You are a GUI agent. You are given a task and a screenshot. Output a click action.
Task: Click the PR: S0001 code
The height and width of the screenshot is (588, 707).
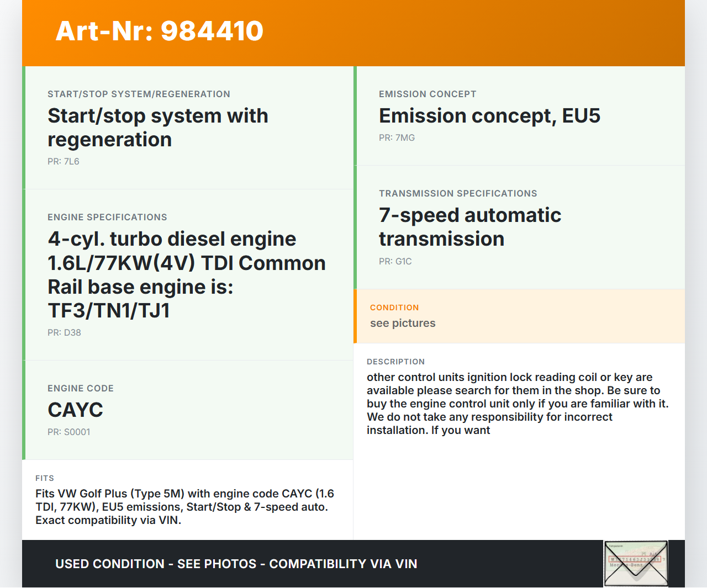[x=68, y=432]
